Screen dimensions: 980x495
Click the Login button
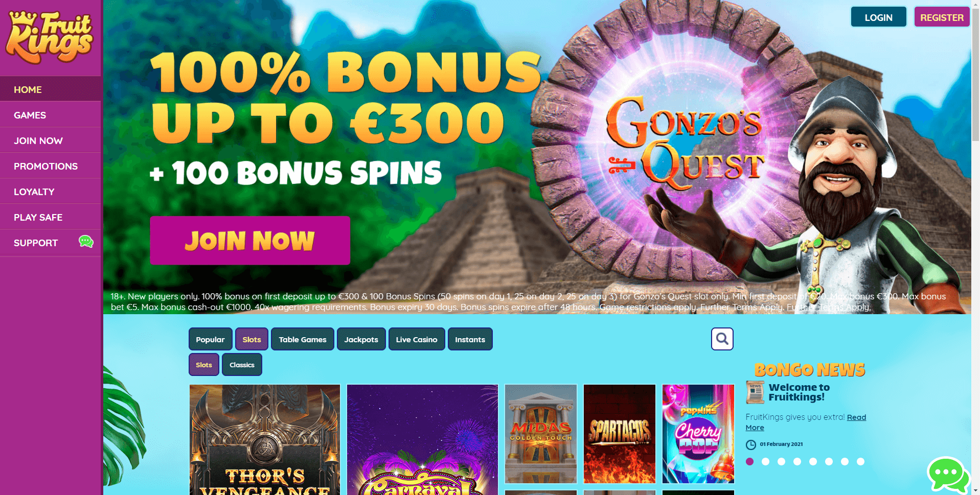coord(878,17)
